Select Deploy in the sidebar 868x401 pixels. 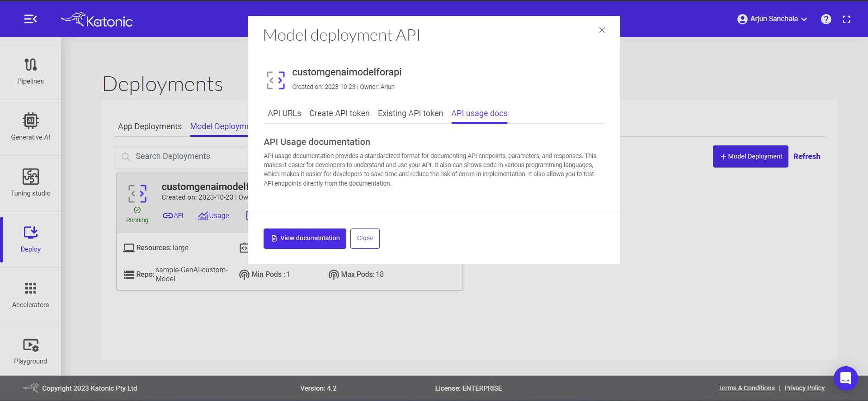click(30, 239)
